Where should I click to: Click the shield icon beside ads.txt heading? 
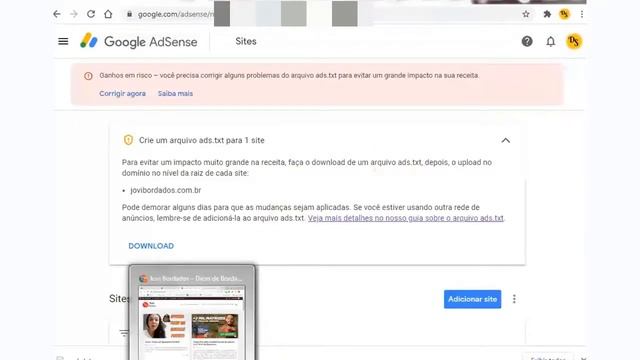point(128,140)
